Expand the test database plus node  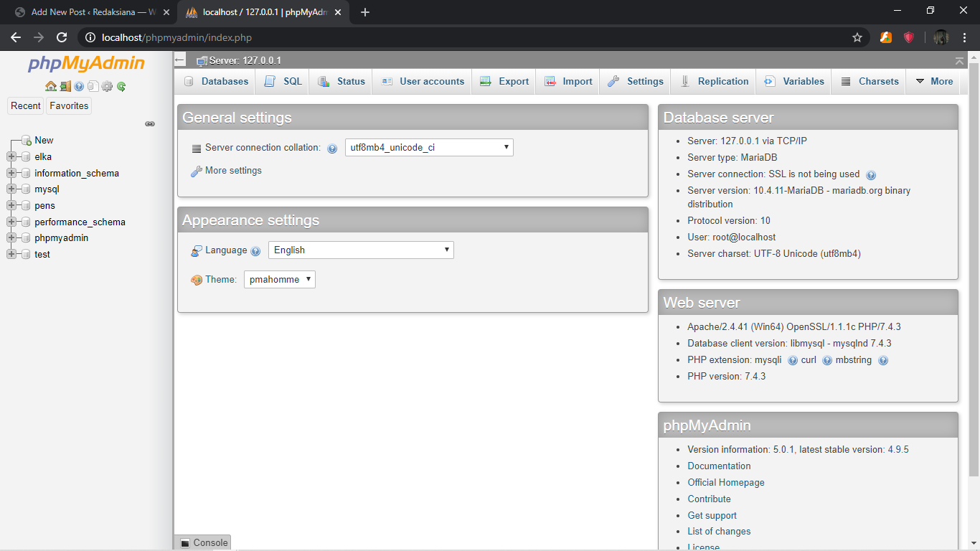pyautogui.click(x=11, y=255)
